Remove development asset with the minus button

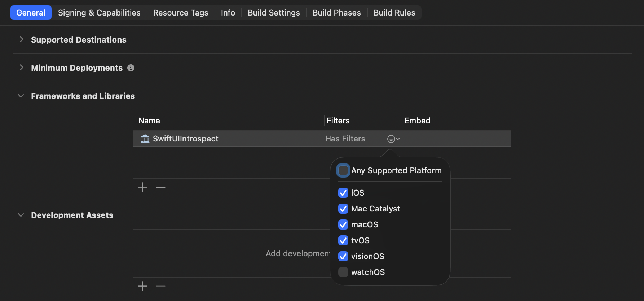pos(160,286)
